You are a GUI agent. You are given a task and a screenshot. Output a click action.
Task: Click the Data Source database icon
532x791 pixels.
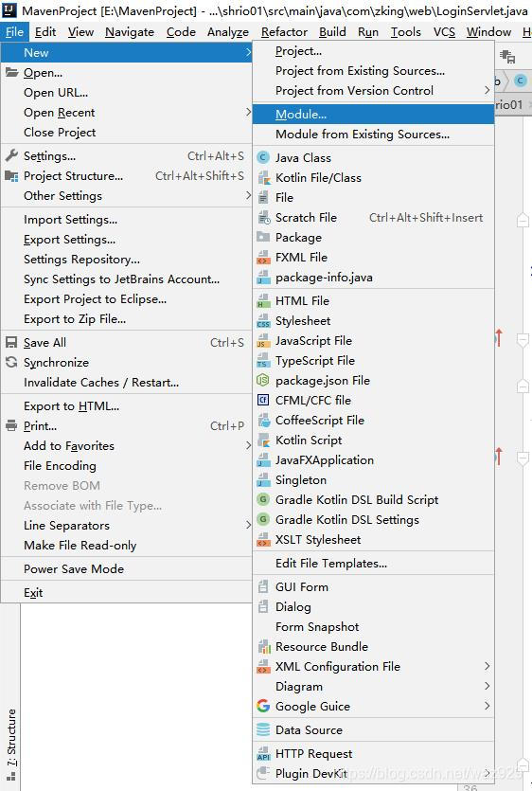tap(263, 730)
